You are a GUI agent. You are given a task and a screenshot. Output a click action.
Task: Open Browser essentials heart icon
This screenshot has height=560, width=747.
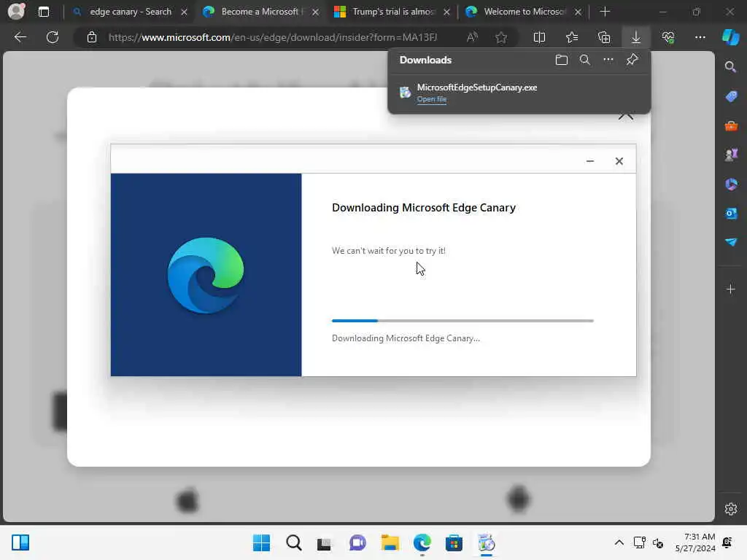click(668, 37)
